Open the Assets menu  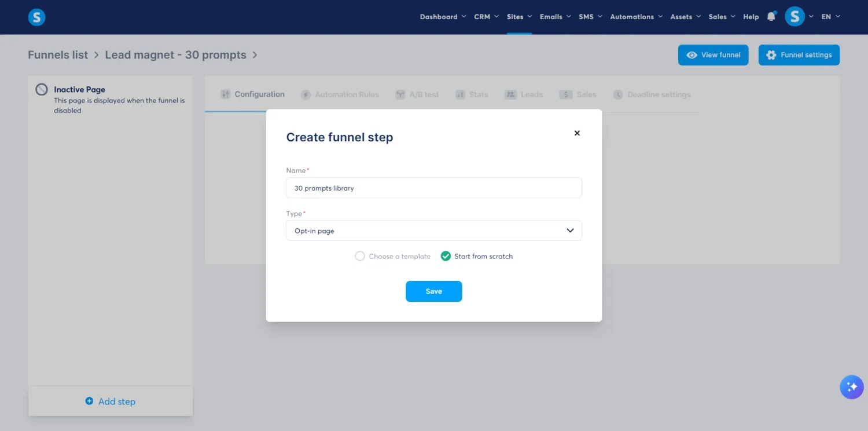pos(685,17)
